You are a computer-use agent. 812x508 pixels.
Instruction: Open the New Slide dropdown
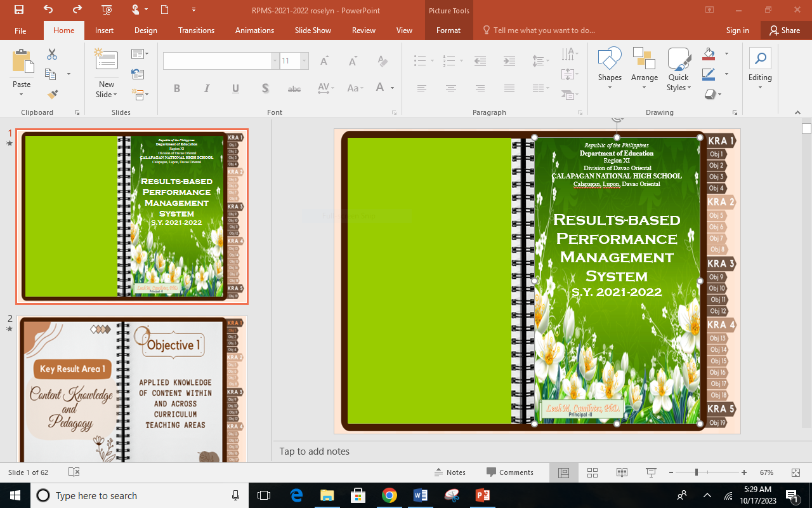pos(107,90)
